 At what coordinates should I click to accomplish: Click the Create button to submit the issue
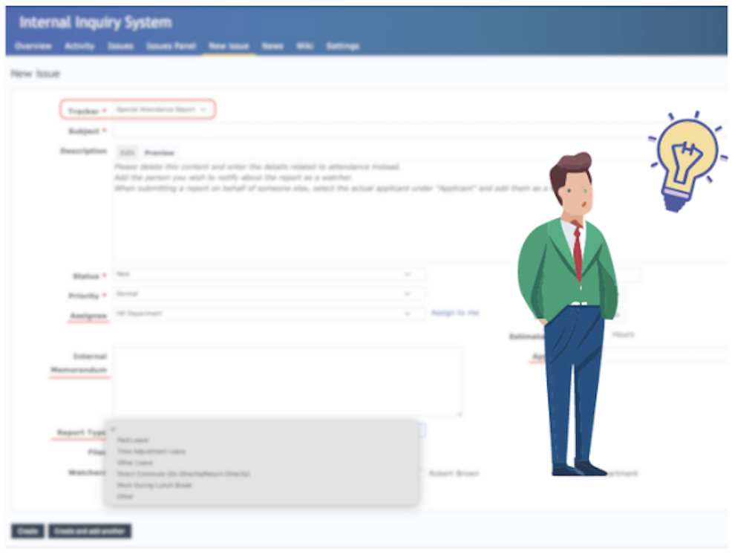tap(27, 531)
